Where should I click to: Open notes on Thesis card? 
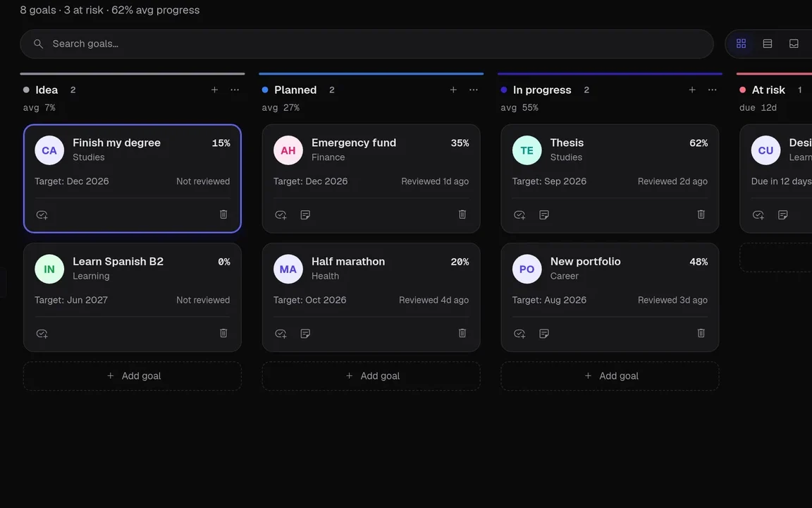click(x=544, y=214)
